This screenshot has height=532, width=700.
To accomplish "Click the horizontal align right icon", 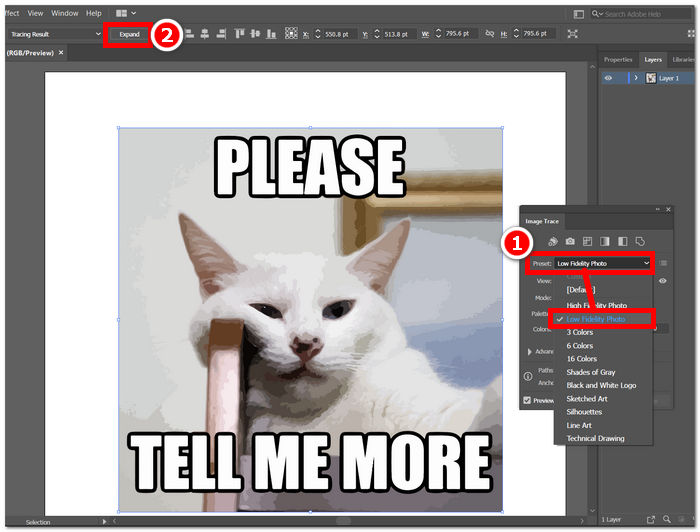I will pos(221,33).
